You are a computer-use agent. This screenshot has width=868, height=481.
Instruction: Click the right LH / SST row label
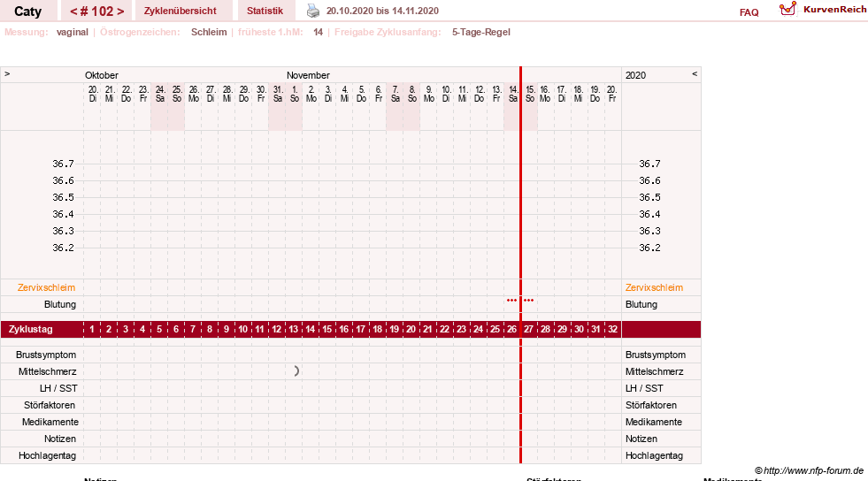click(x=644, y=388)
